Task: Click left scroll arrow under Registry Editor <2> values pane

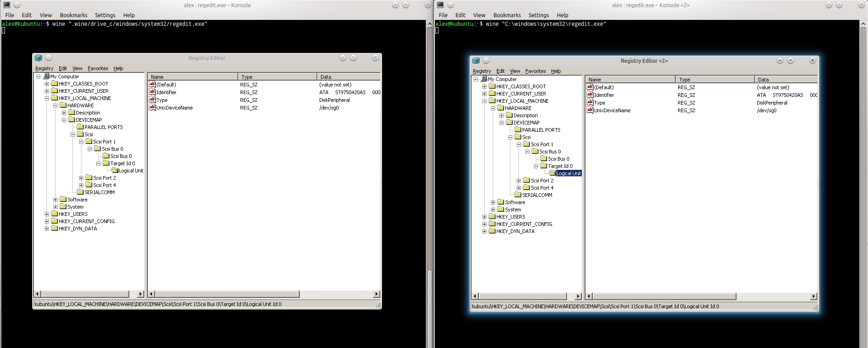Action: (x=589, y=296)
